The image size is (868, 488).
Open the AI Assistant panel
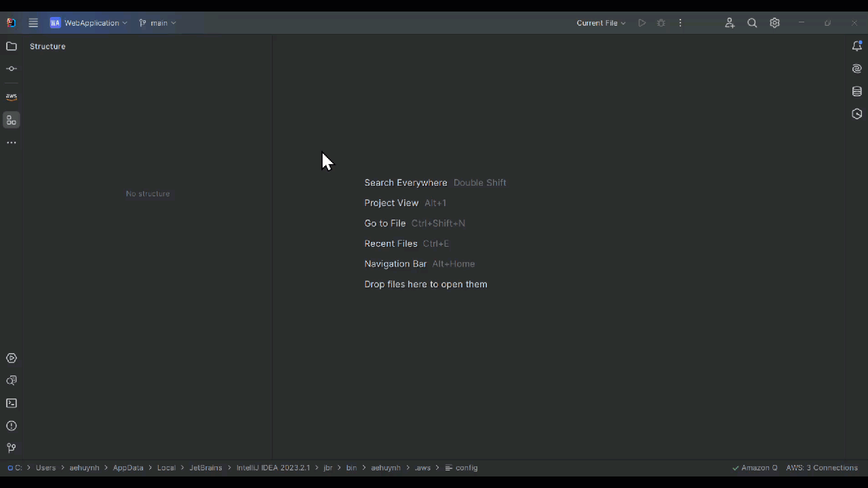(x=856, y=68)
